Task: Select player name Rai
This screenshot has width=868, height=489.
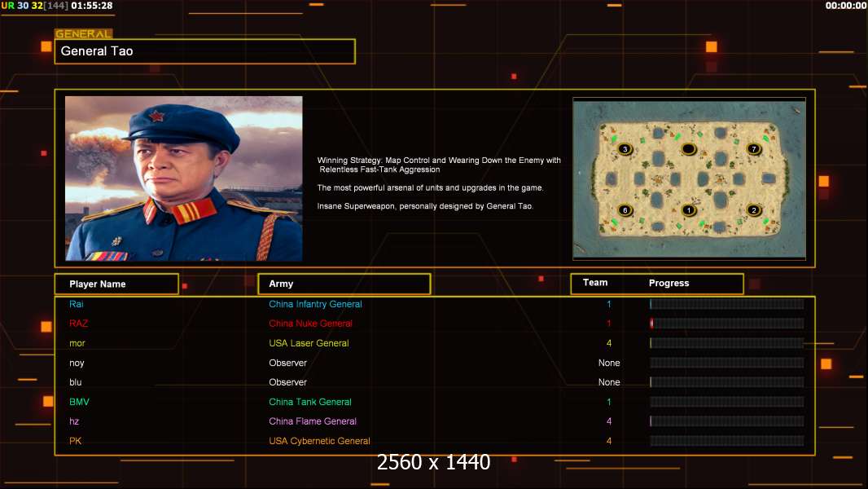Action: coord(77,304)
